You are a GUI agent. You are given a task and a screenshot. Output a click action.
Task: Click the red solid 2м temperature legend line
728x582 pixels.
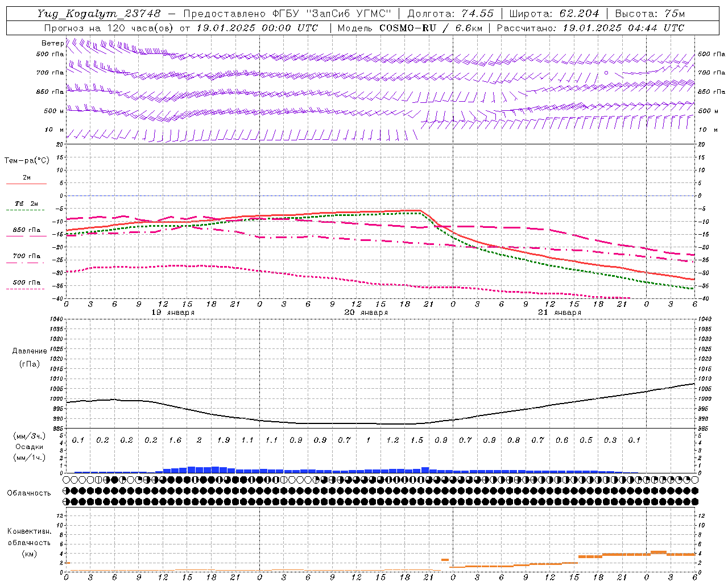(x=26, y=184)
